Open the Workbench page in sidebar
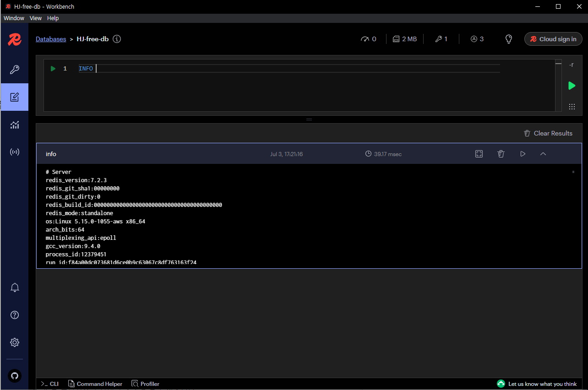The height and width of the screenshot is (390, 588). (15, 97)
